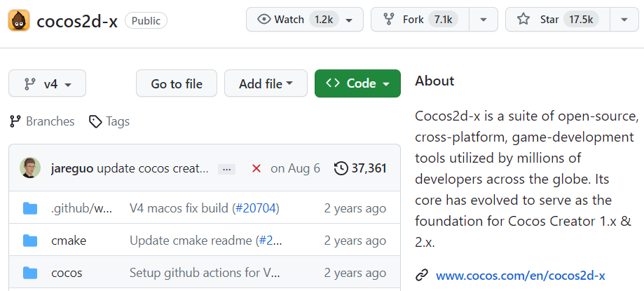
Task: Open the cmake folder
Action: [69, 241]
